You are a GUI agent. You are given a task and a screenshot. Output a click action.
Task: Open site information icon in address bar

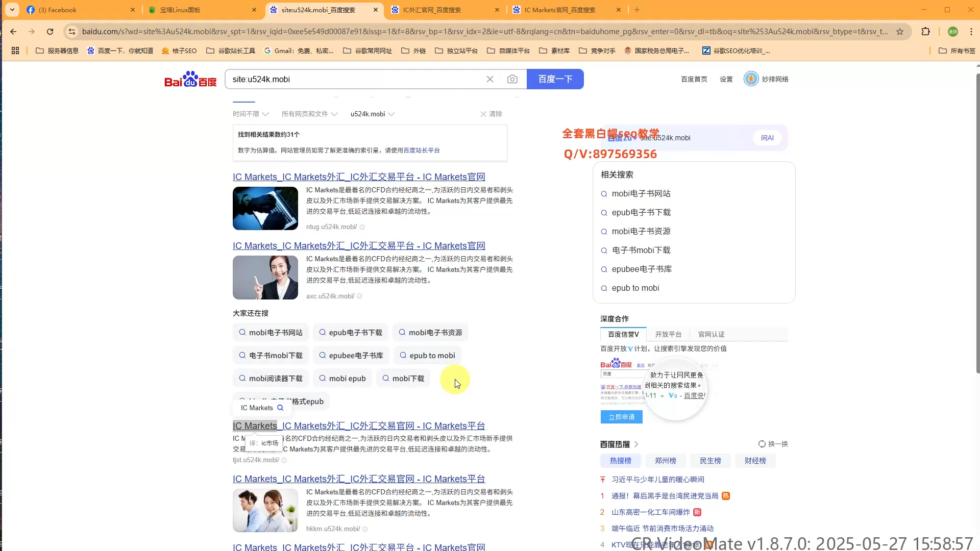coord(72,32)
